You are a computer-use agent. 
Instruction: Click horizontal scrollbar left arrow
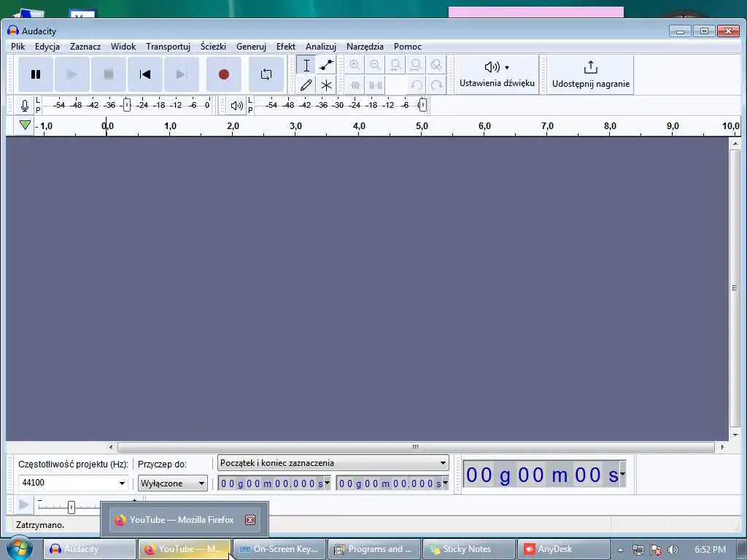tap(111, 447)
